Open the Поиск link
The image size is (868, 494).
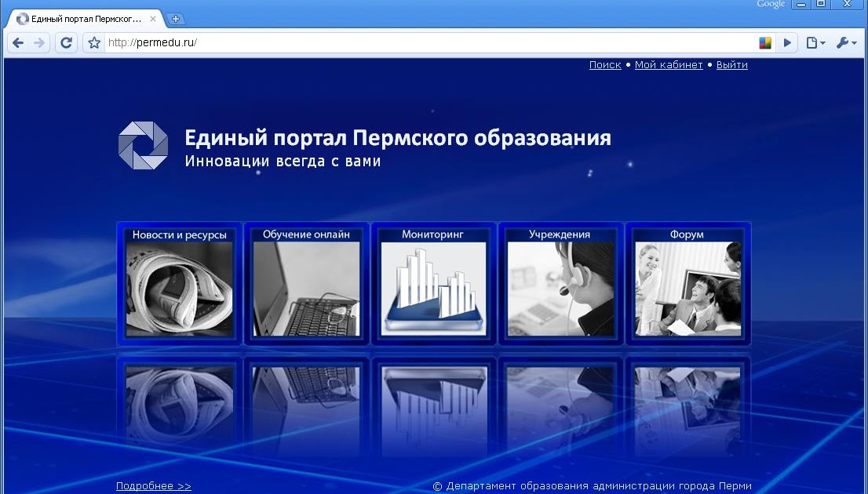(604, 65)
